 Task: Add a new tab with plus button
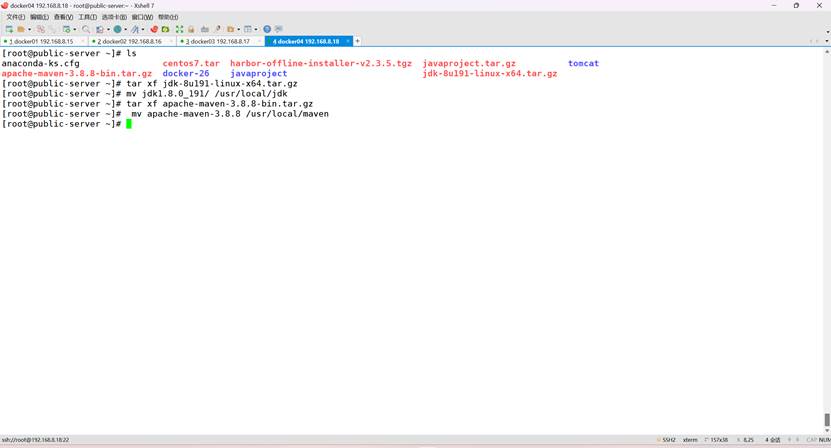(x=357, y=41)
